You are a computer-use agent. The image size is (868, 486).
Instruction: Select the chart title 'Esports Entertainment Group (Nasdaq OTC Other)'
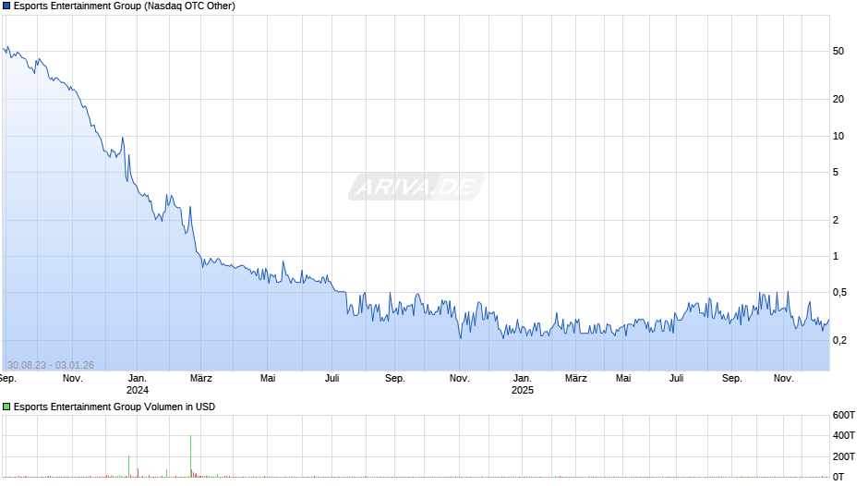tap(125, 6)
